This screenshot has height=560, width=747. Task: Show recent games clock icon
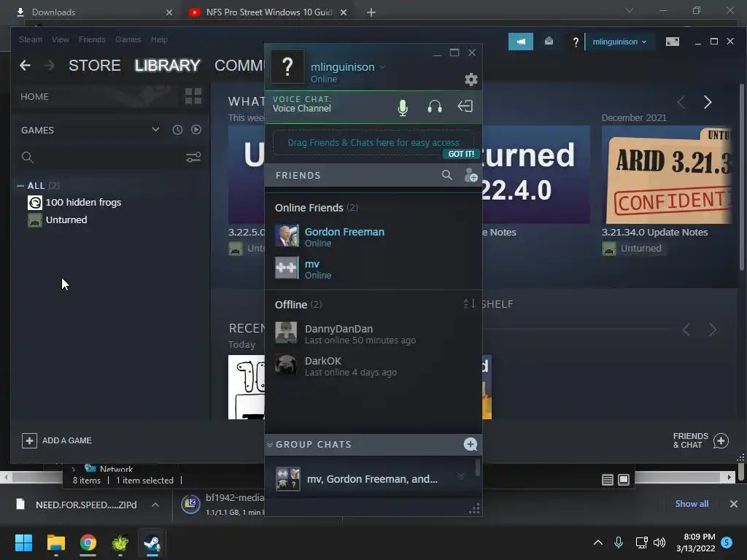[x=177, y=130]
